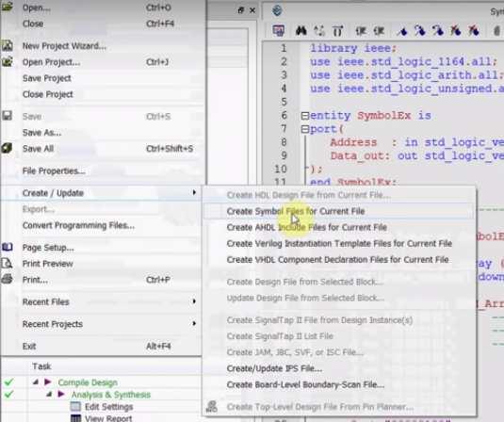504x422 pixels.
Task: Click code text "use ieee.std_logic_1164.all;"
Action: [x=404, y=62]
